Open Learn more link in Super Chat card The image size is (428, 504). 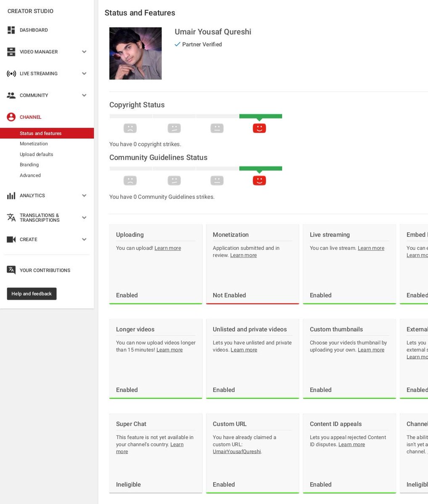point(177,444)
